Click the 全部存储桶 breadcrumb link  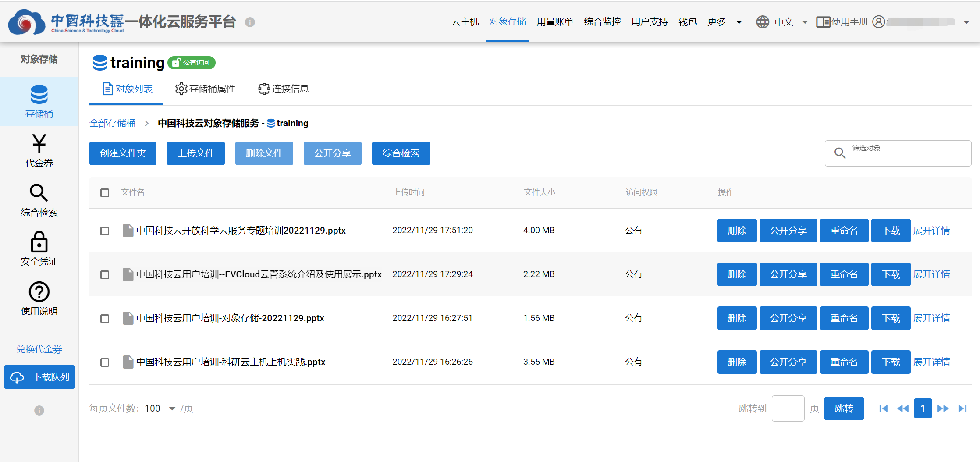113,123
